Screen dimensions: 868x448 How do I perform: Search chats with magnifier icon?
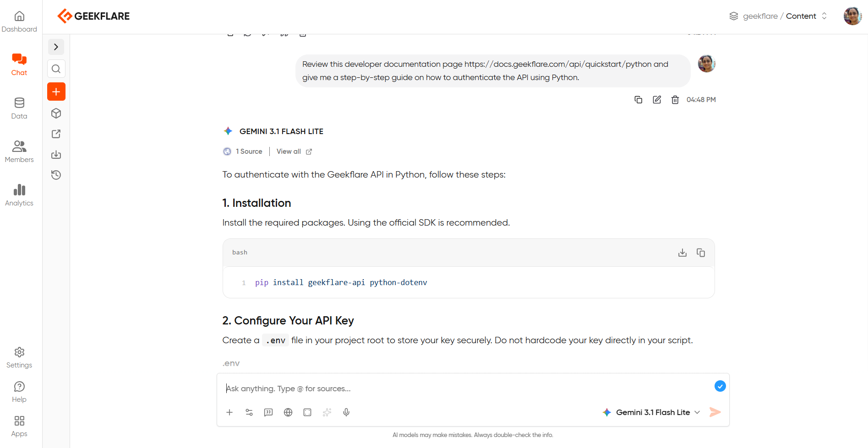[x=56, y=69]
